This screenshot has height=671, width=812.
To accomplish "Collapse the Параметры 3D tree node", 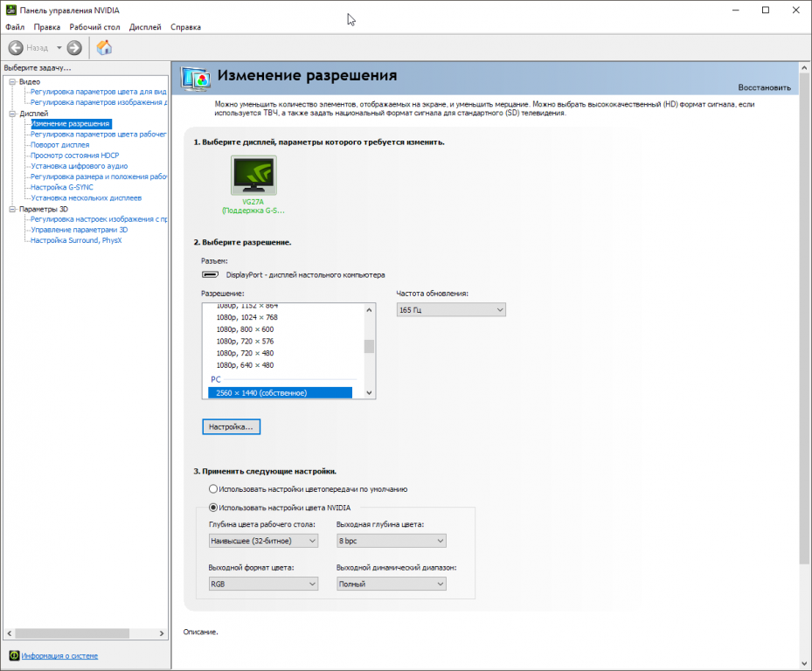I will (12, 209).
